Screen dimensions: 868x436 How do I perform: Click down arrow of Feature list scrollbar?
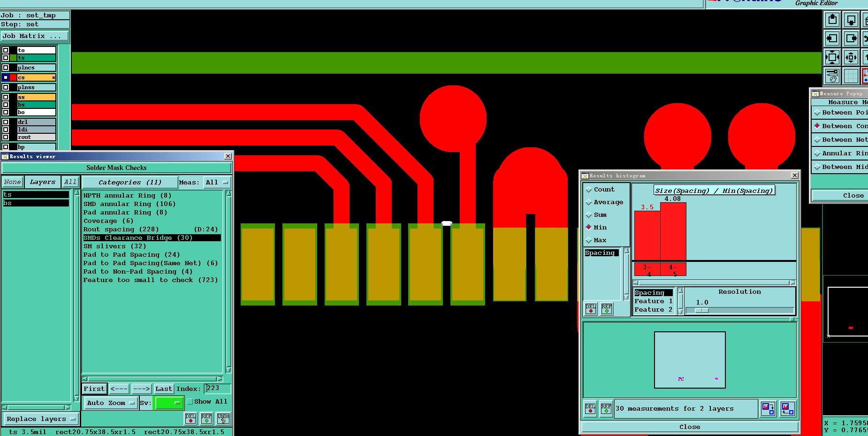point(680,312)
